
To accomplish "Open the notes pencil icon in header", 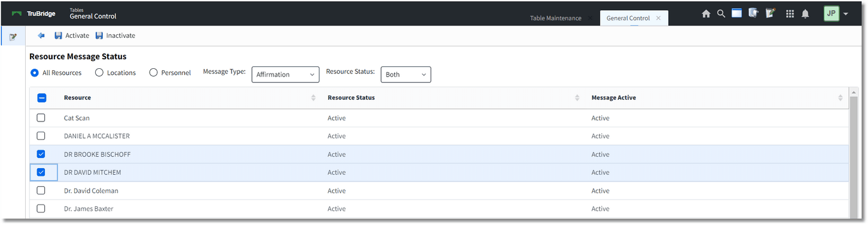I will (x=770, y=13).
